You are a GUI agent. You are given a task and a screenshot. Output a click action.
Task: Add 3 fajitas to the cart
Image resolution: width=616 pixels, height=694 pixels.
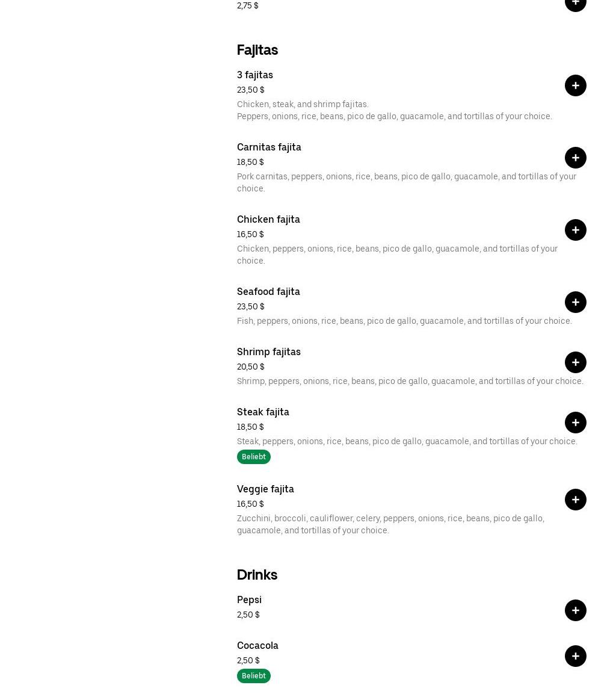[575, 85]
